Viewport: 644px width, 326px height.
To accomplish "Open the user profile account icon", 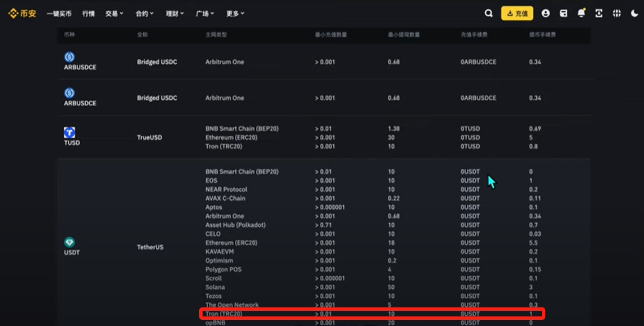I will 545,14.
